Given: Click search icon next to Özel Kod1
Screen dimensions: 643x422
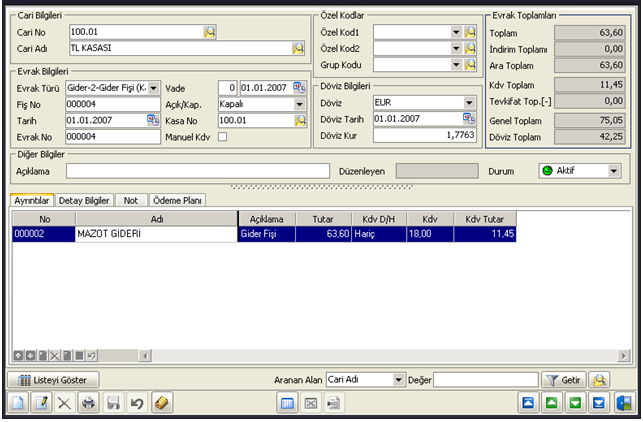Looking at the screenshot, I should [x=470, y=32].
